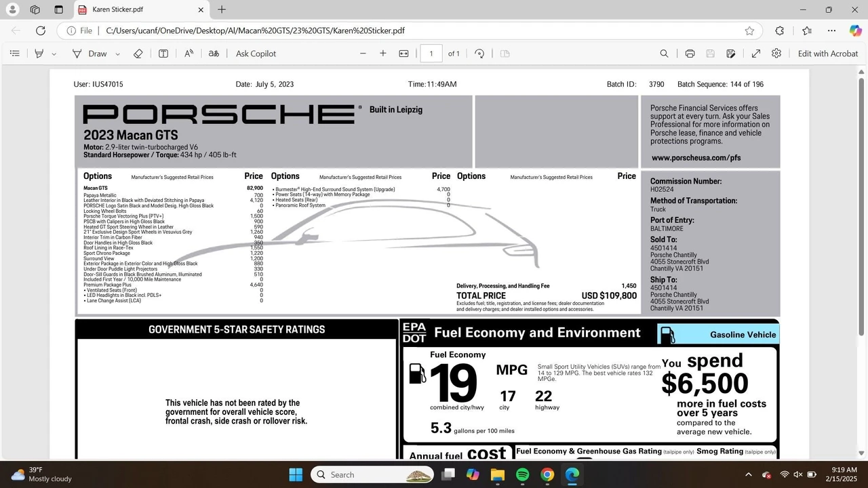
Task: Open Page view options
Action: [x=505, y=54]
